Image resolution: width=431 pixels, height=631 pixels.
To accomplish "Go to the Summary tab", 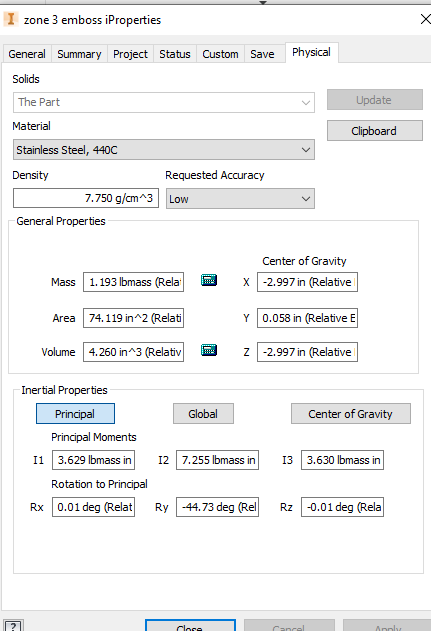I will pos(79,54).
